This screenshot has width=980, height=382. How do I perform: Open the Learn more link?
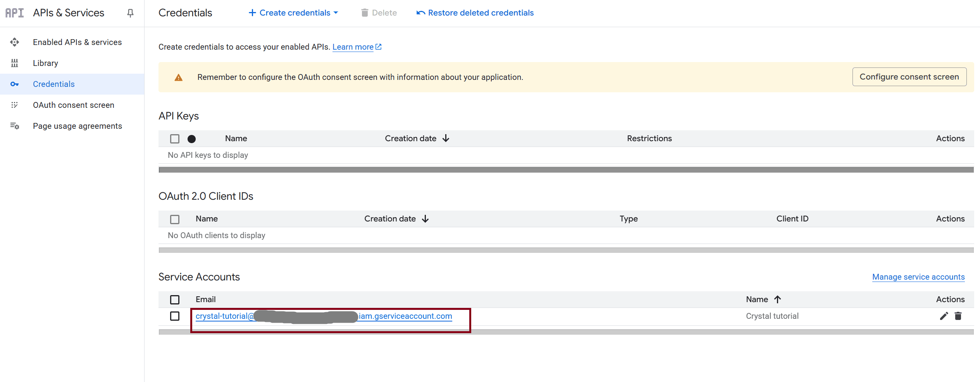point(353,47)
